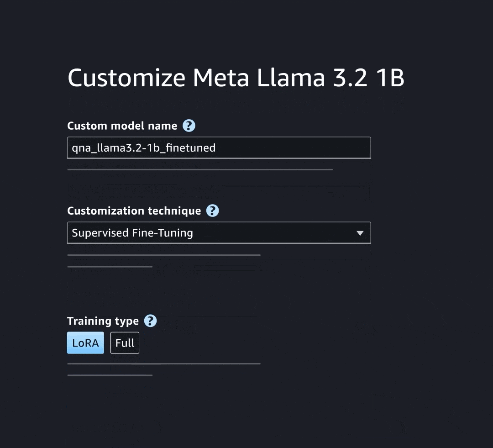Expand the Supervised Fine-Tuning selector
The width and height of the screenshot is (493, 448).
point(219,232)
